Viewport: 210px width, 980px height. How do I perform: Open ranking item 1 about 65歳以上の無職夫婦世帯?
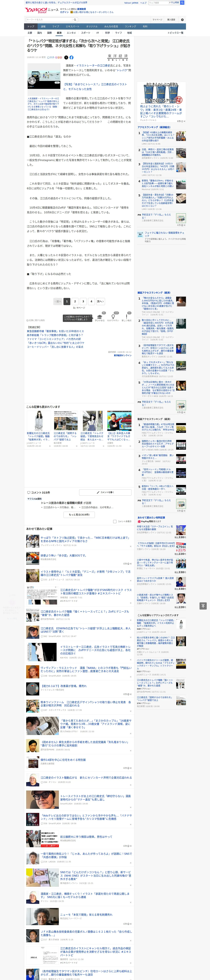[158, 136]
